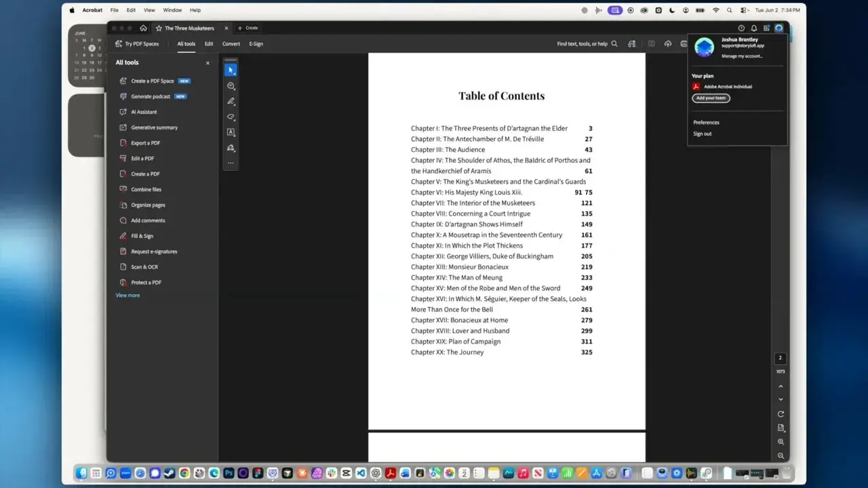The height and width of the screenshot is (488, 868).
Task: Open Create a PDF Space tool
Action: (x=155, y=81)
